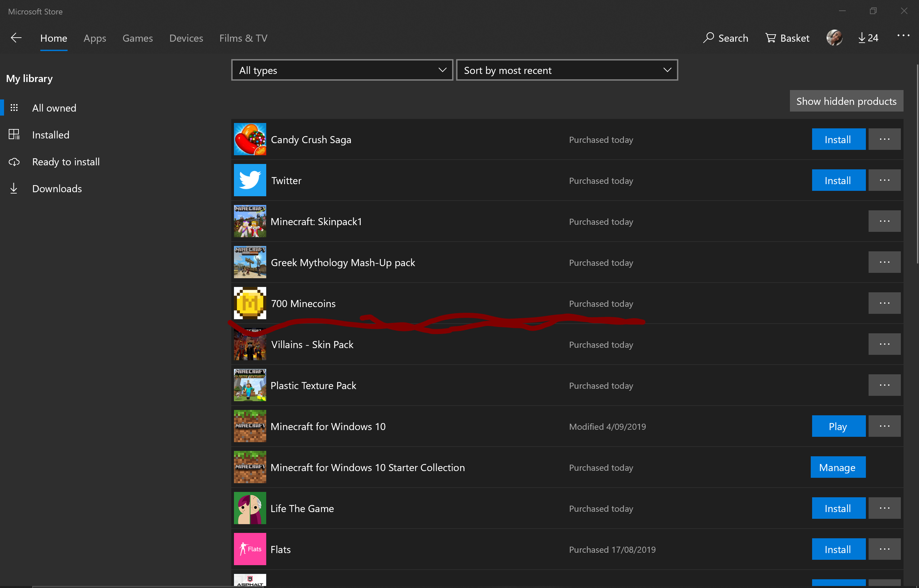Screen dimensions: 919x588
Task: Open more options for Flats
Action: pos(884,549)
